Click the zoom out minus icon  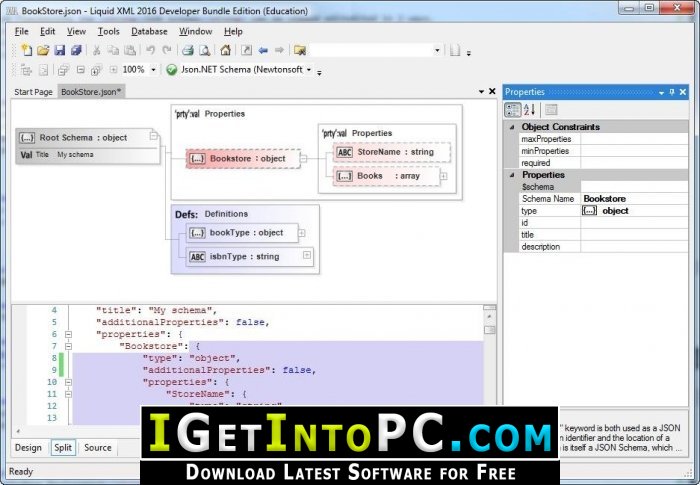(80, 70)
